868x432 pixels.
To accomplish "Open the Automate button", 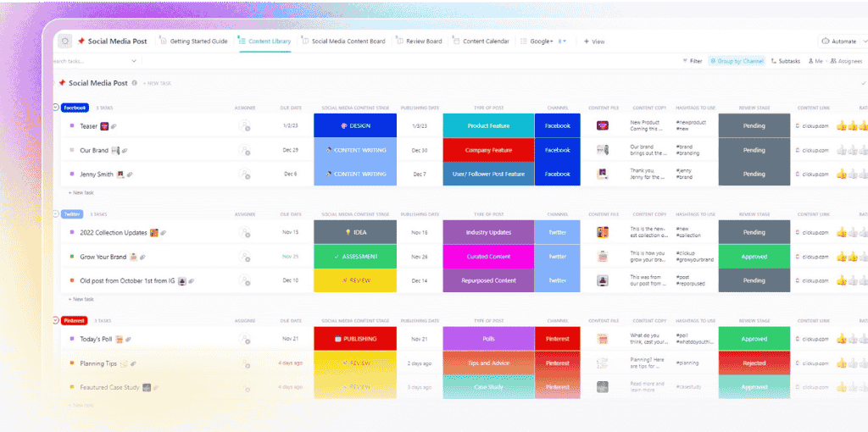I will click(838, 42).
